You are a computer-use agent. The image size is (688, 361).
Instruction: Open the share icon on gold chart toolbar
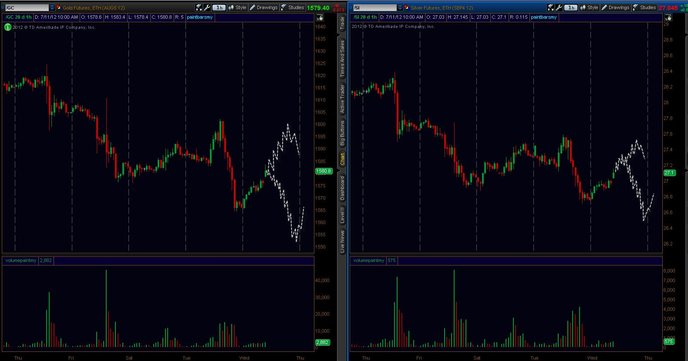click(x=199, y=7)
